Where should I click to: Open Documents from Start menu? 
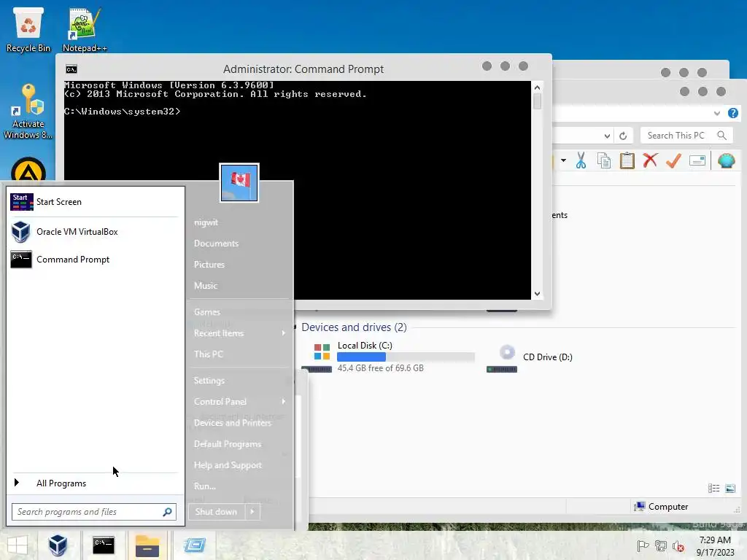[x=216, y=244]
